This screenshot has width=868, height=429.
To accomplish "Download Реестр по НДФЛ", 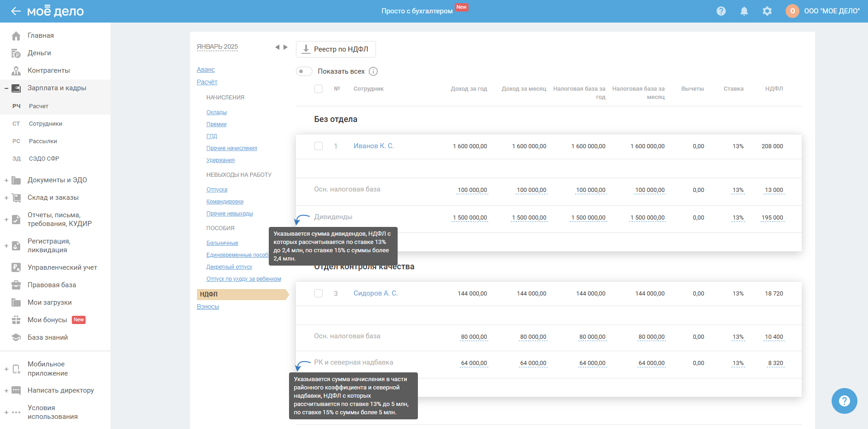I will (x=336, y=49).
